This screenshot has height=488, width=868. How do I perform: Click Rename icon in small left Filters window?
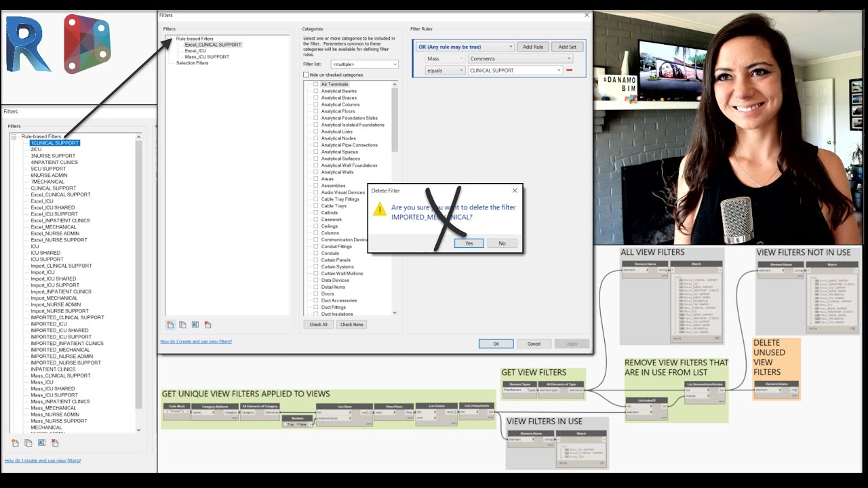tap(41, 443)
